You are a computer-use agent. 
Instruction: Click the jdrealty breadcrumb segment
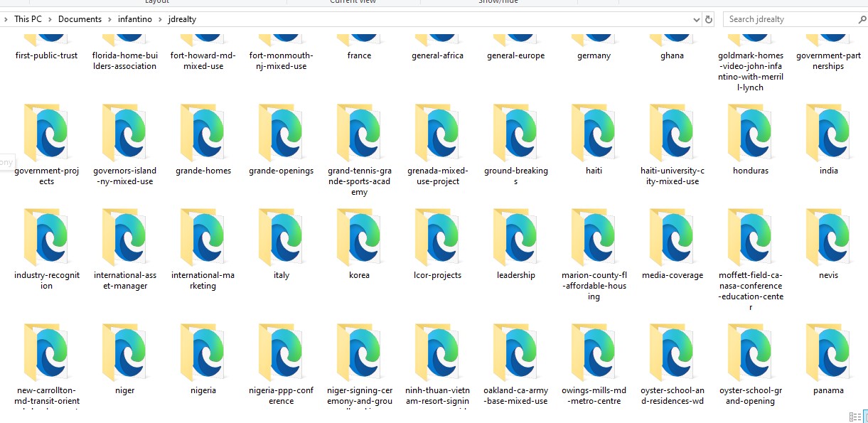(182, 19)
